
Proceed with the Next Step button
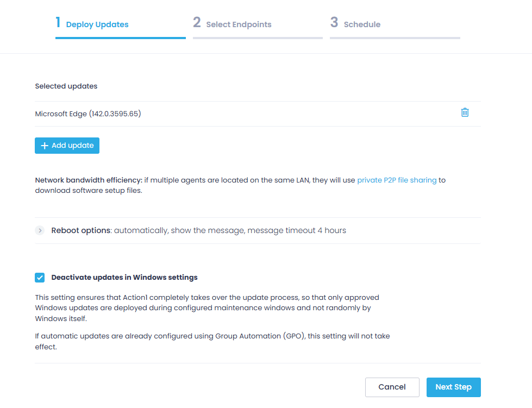pos(453,387)
